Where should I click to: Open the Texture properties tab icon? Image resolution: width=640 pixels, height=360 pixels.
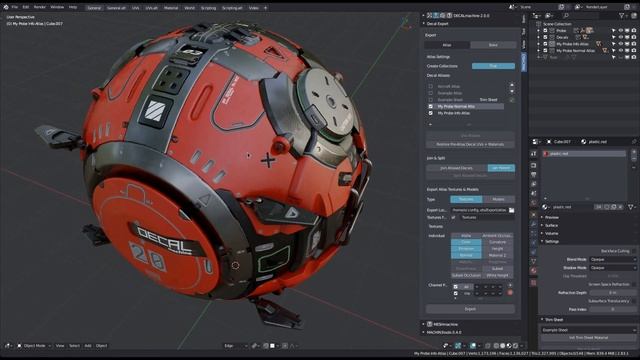coord(533,282)
